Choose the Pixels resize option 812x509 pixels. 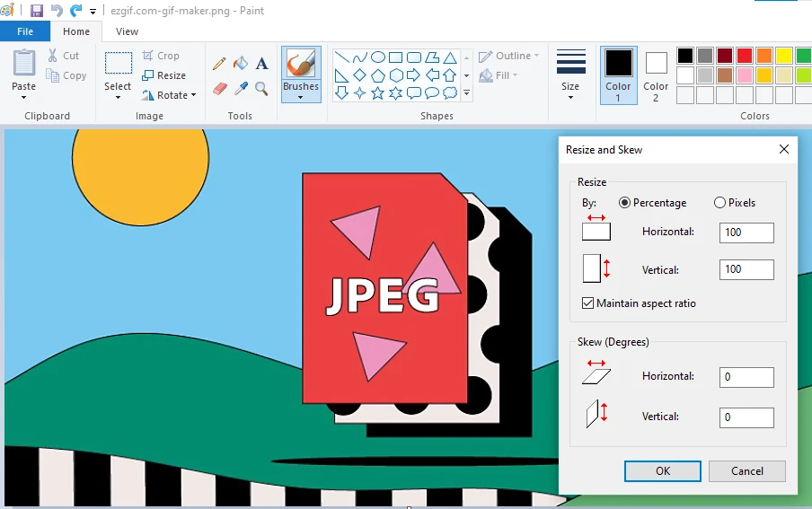[735, 203]
